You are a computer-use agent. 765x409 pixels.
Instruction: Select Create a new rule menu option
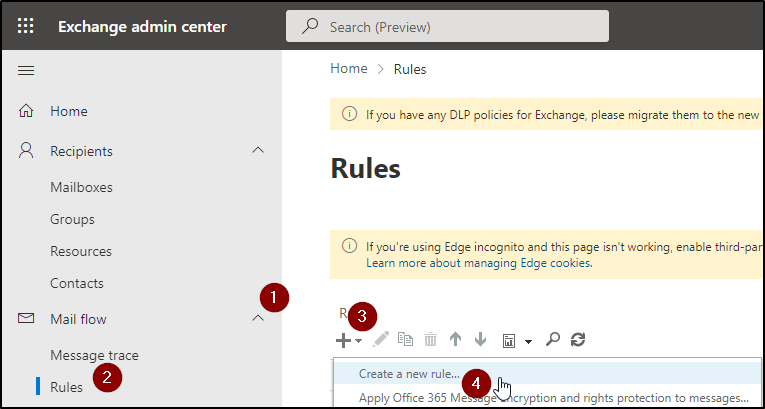coord(409,374)
